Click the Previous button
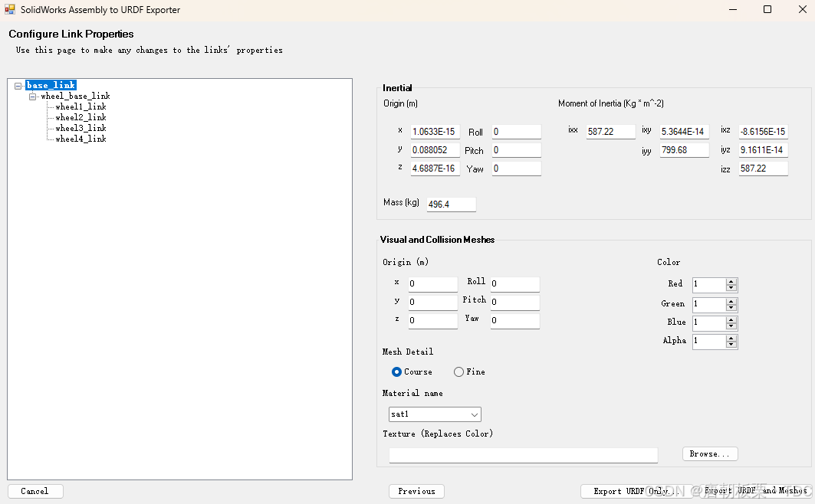This screenshot has height=504, width=815. [416, 491]
